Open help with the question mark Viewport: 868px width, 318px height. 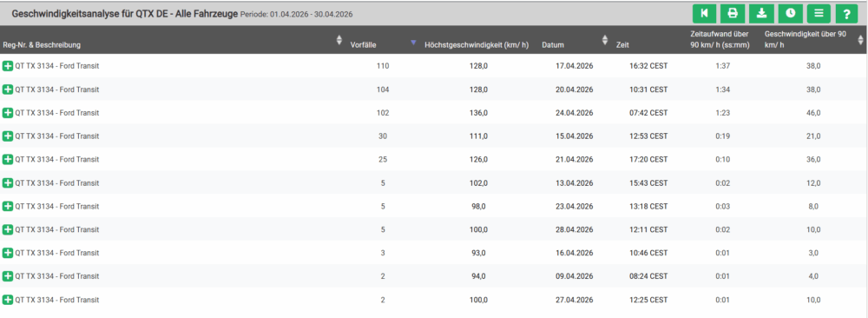point(846,13)
